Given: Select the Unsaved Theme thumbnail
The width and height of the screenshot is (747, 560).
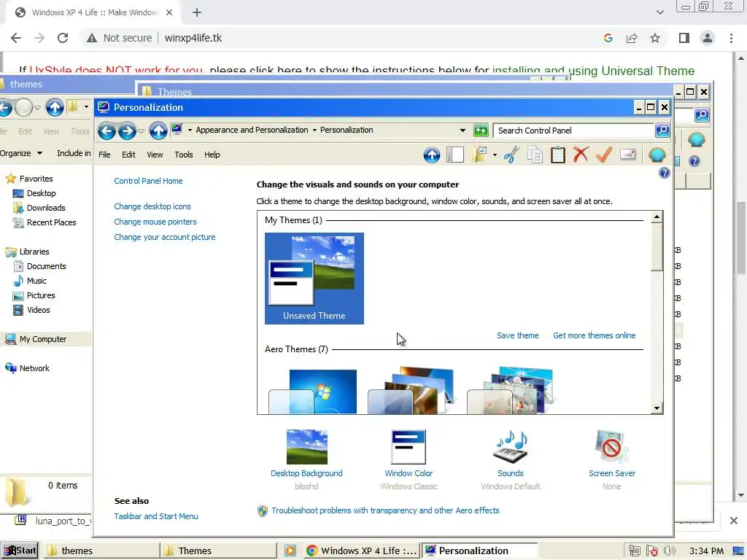Looking at the screenshot, I should (314, 279).
